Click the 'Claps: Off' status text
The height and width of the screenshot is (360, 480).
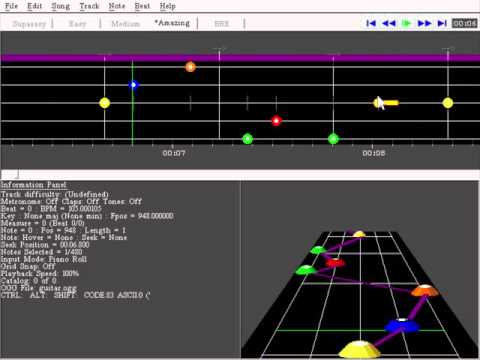click(x=80, y=201)
